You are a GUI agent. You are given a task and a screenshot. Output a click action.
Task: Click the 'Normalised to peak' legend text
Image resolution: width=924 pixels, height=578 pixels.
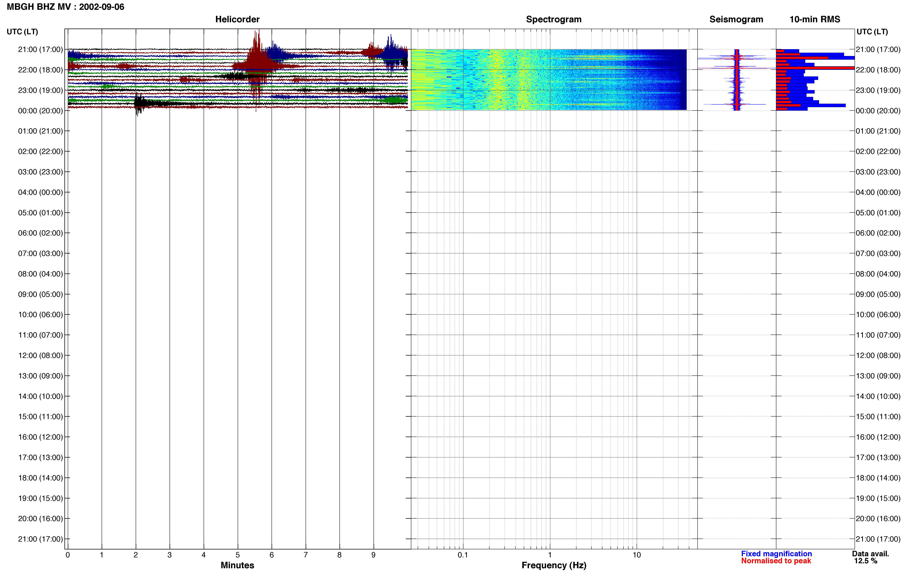click(776, 561)
